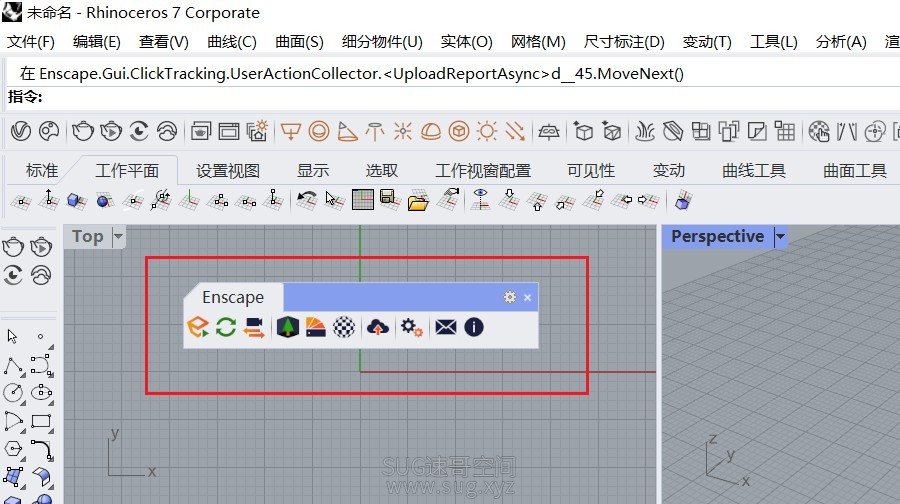This screenshot has width=900, height=504.
Task: Select the Enscape toolbar tab
Action: (x=233, y=297)
